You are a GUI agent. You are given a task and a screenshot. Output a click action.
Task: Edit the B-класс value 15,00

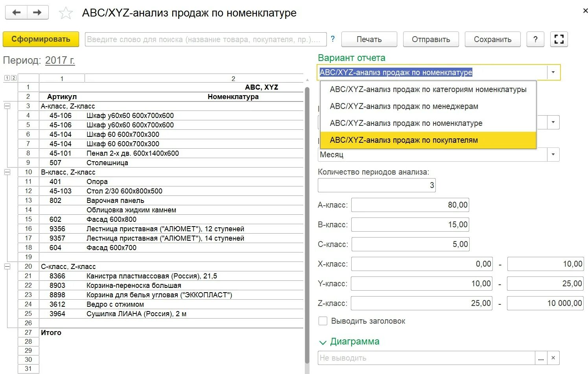click(410, 225)
